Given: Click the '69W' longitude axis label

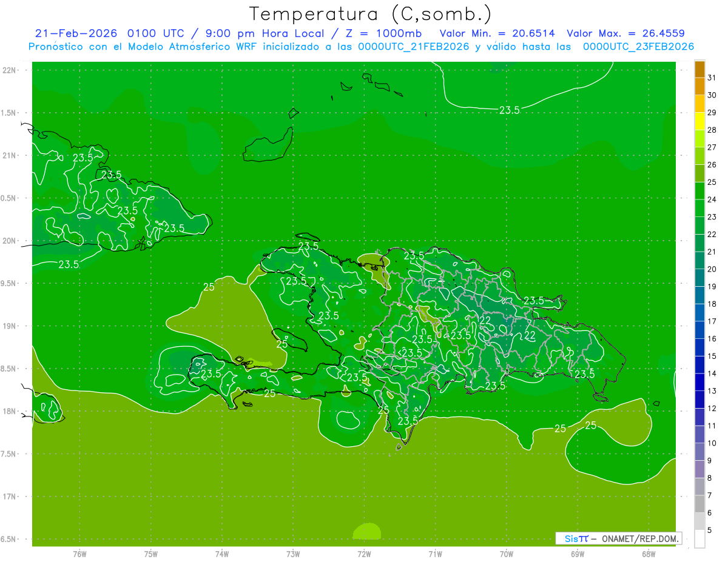Looking at the screenshot, I should coord(577,554).
